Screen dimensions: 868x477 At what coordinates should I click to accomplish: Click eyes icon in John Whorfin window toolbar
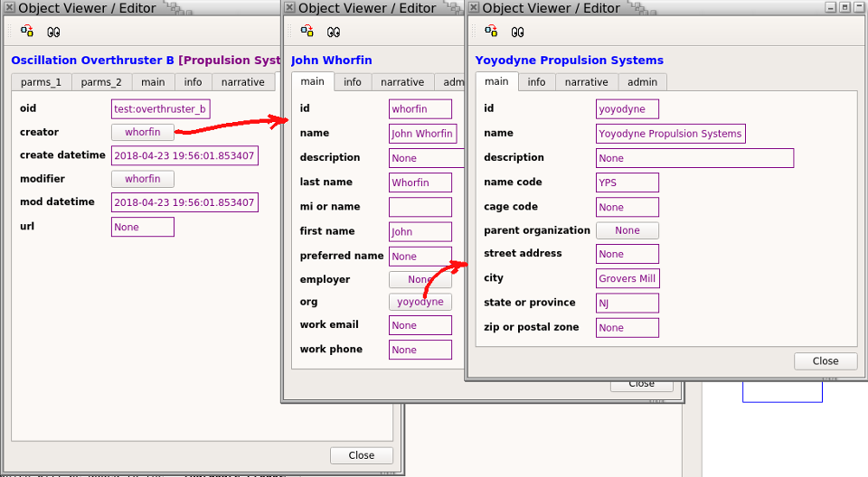[334, 33]
